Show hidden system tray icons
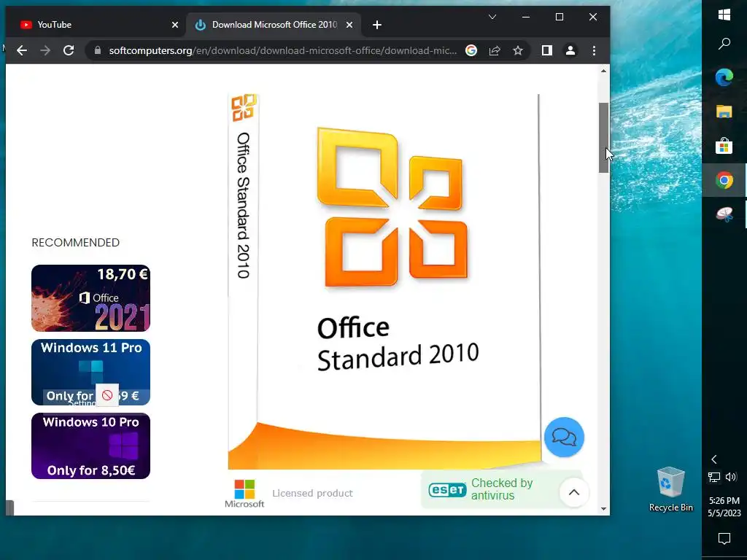 pos(713,459)
